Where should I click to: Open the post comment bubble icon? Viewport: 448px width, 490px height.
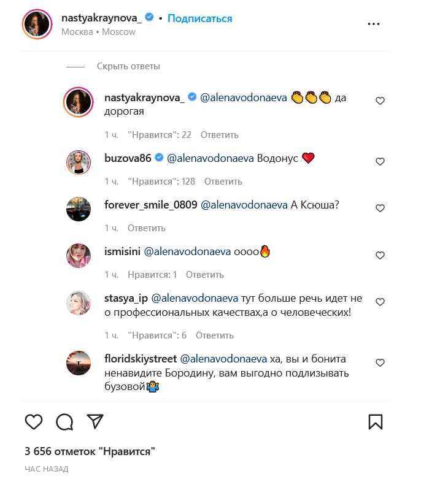click(64, 421)
